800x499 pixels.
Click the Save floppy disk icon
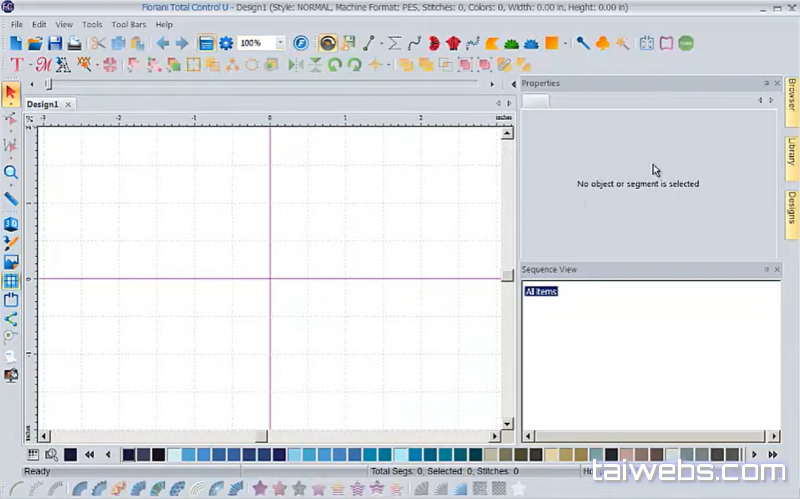[55, 43]
